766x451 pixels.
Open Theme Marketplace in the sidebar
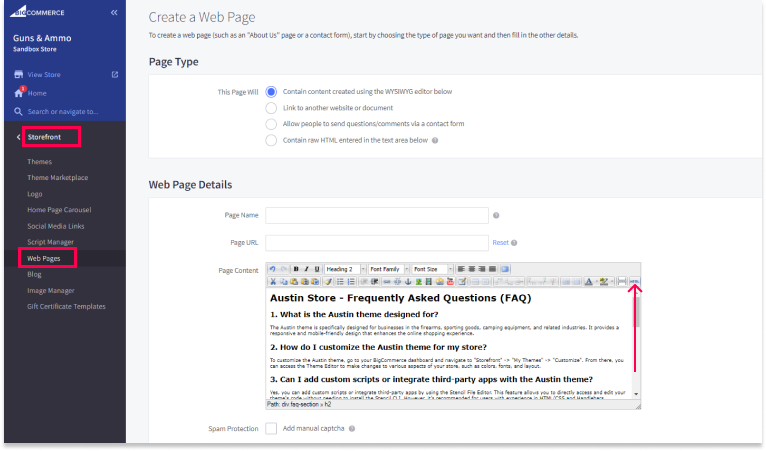[x=58, y=177]
